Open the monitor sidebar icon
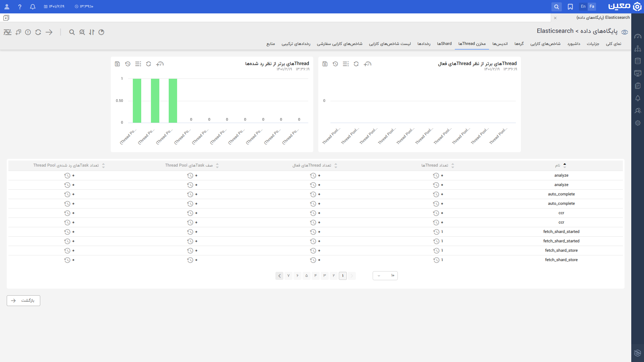Image resolution: width=644 pixels, height=362 pixels. click(638, 73)
